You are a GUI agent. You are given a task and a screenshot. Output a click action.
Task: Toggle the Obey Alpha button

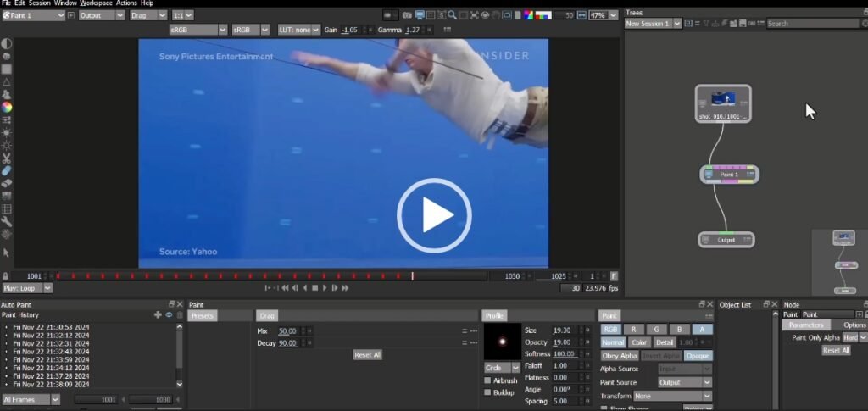(x=620, y=356)
